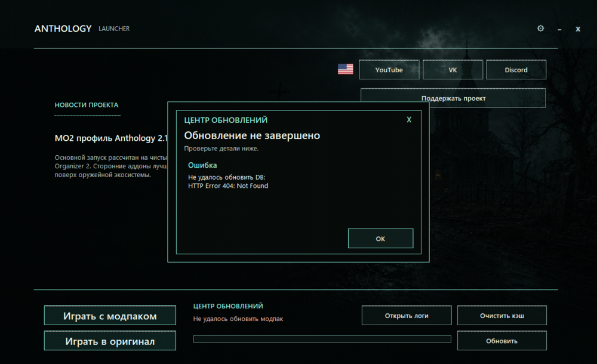Click Обновить update button
Viewport: 597px width, 364px height.
(502, 340)
